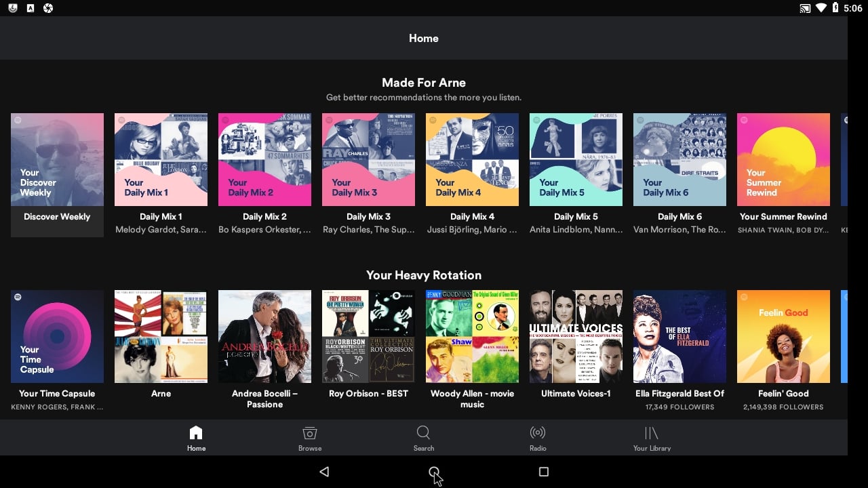This screenshot has width=868, height=488.
Task: Open Daily Mix 3 cover art
Action: (x=368, y=159)
